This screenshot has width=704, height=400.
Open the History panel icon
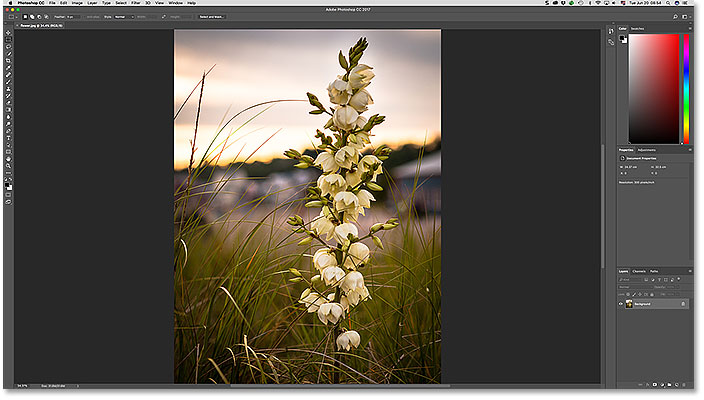click(611, 31)
